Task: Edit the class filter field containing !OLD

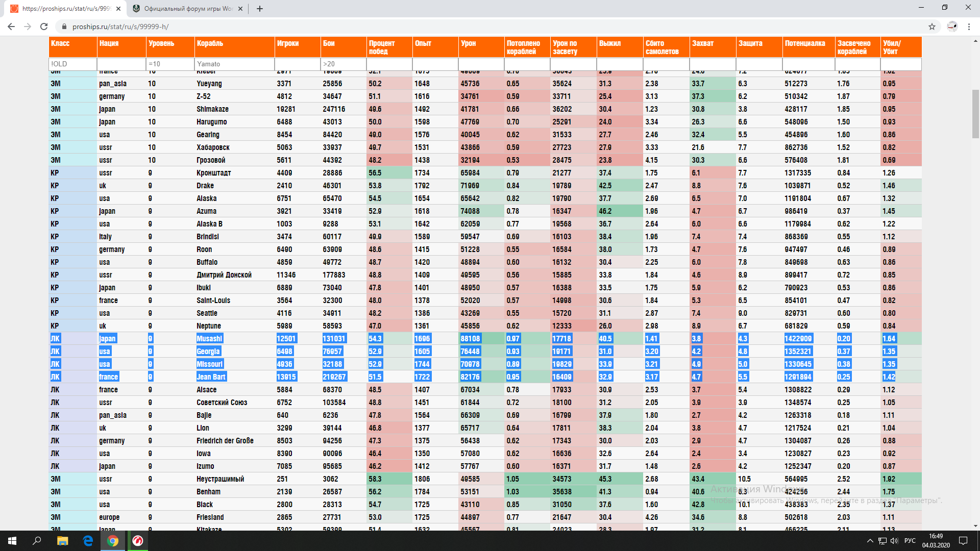Action: pyautogui.click(x=73, y=64)
